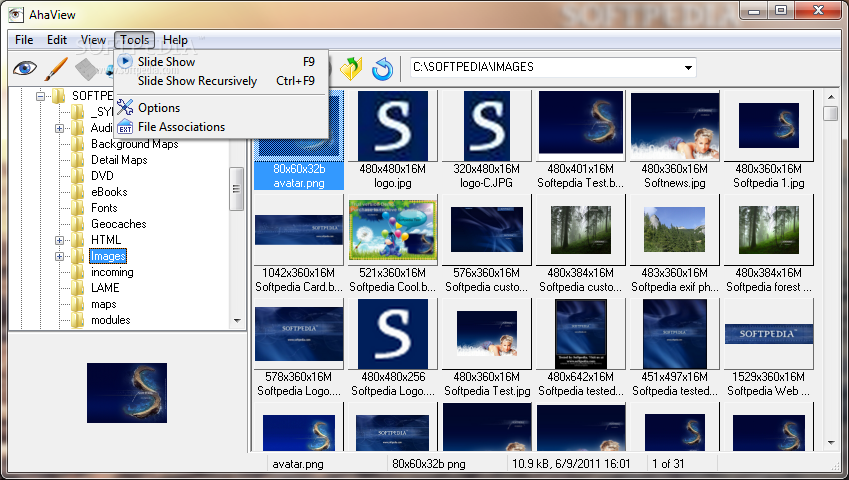849x480 pixels.
Task: Click thumbnail pane scroll down arrow
Action: click(831, 443)
